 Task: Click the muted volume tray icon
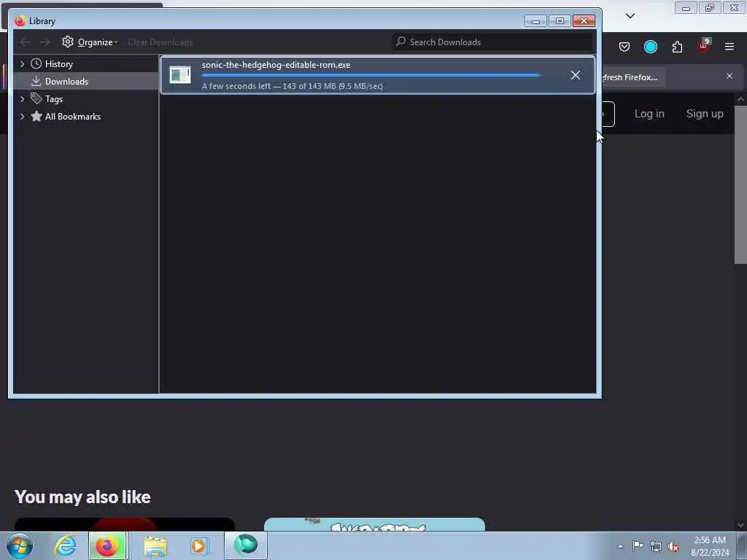673,546
